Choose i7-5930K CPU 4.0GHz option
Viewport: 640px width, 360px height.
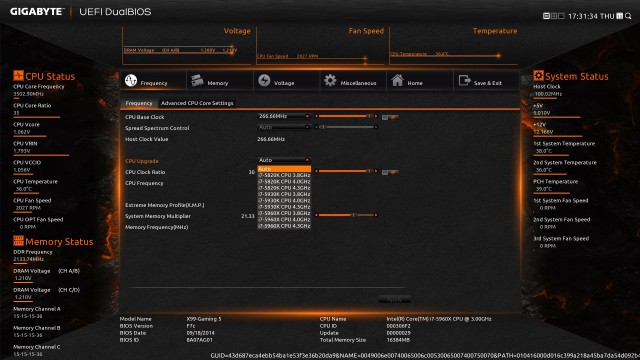tap(284, 200)
